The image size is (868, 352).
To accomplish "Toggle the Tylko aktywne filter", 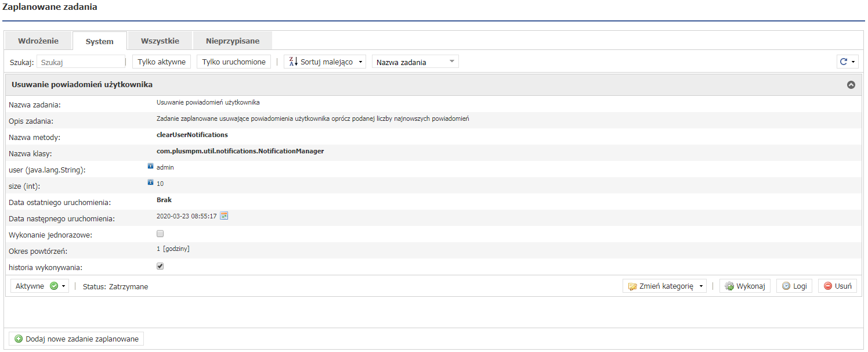I will (x=161, y=62).
